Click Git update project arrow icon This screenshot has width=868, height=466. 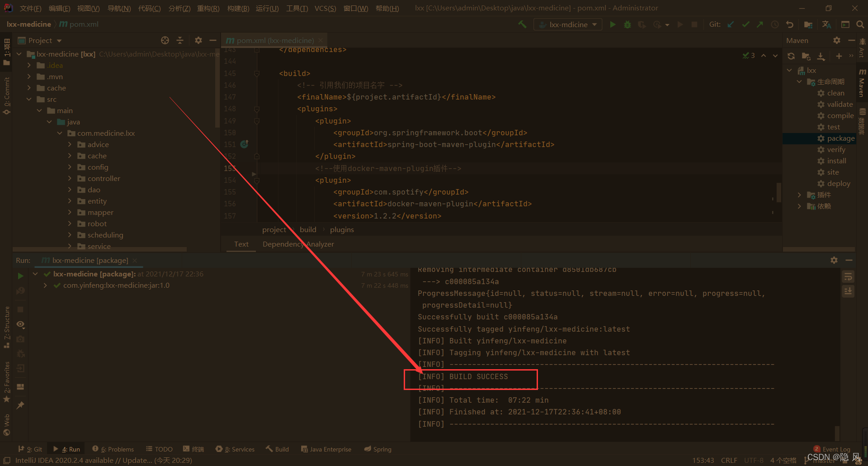731,24
